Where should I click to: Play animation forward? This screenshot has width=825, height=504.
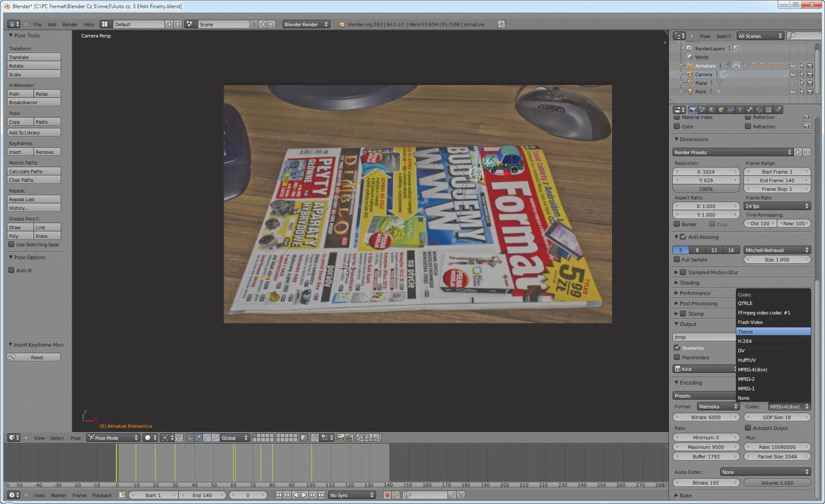coord(304,495)
